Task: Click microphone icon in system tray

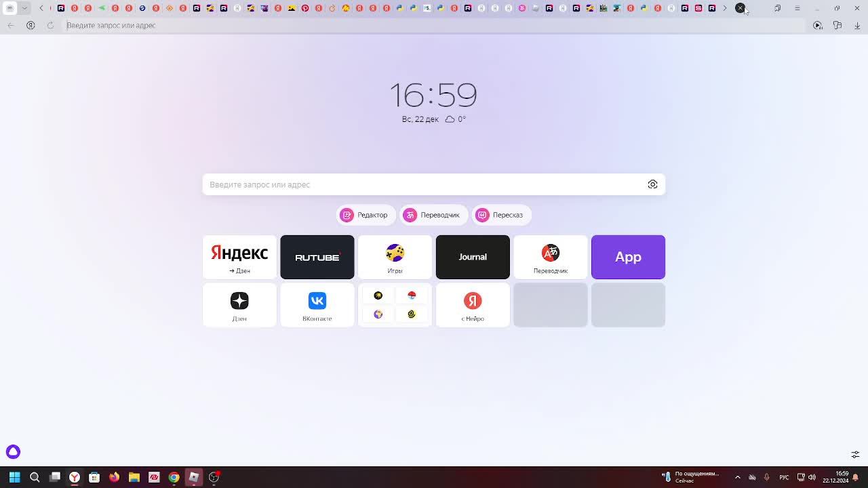Action: (x=767, y=477)
